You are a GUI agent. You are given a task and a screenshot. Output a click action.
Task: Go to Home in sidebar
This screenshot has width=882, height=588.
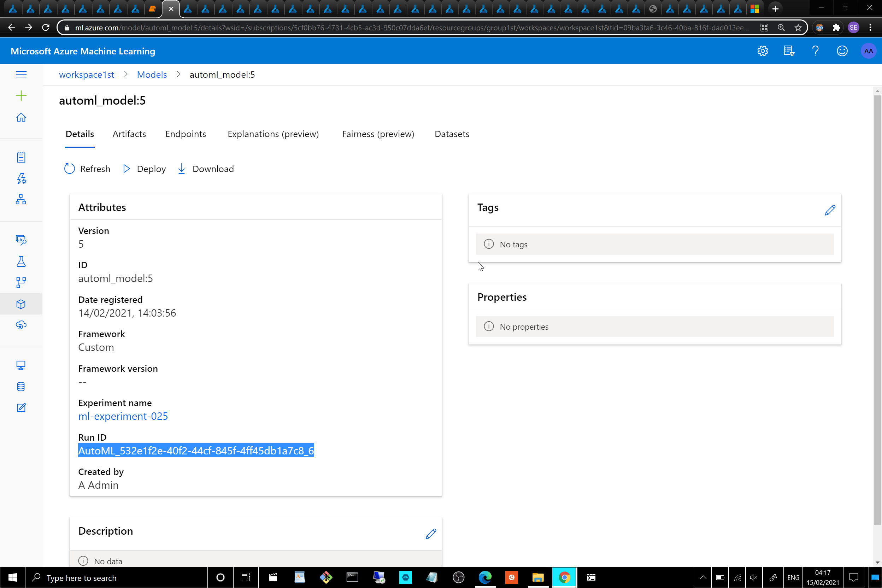point(21,117)
